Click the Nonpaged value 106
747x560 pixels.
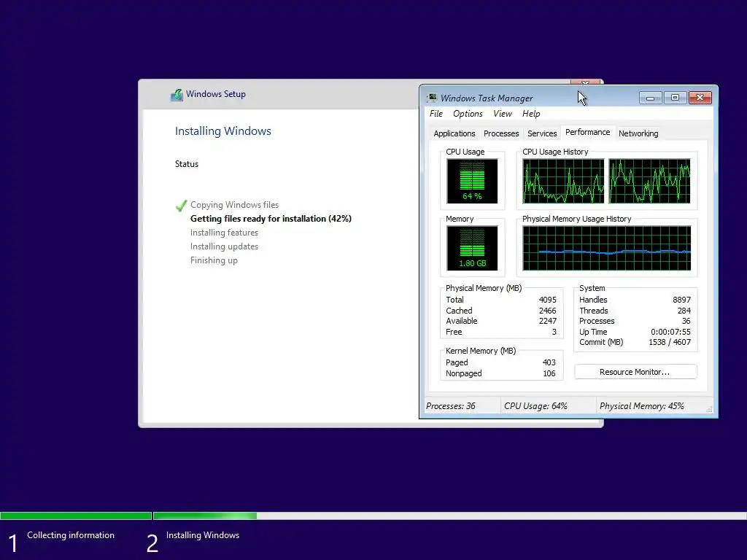coord(549,373)
